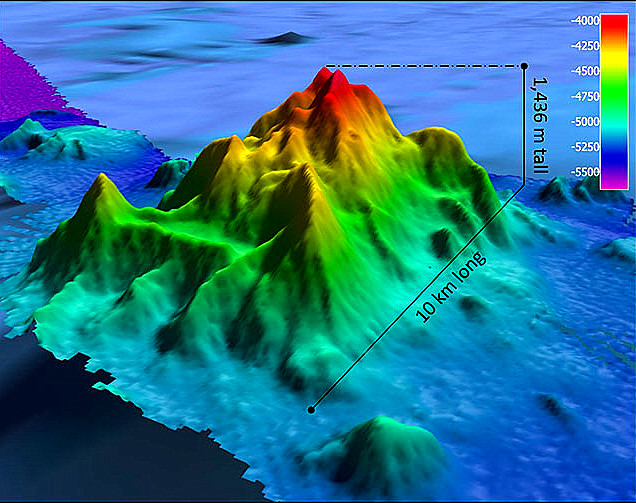Viewport: 636px width, 503px height.
Task: Click the endpoint dot at base of length line
Action: point(312,409)
